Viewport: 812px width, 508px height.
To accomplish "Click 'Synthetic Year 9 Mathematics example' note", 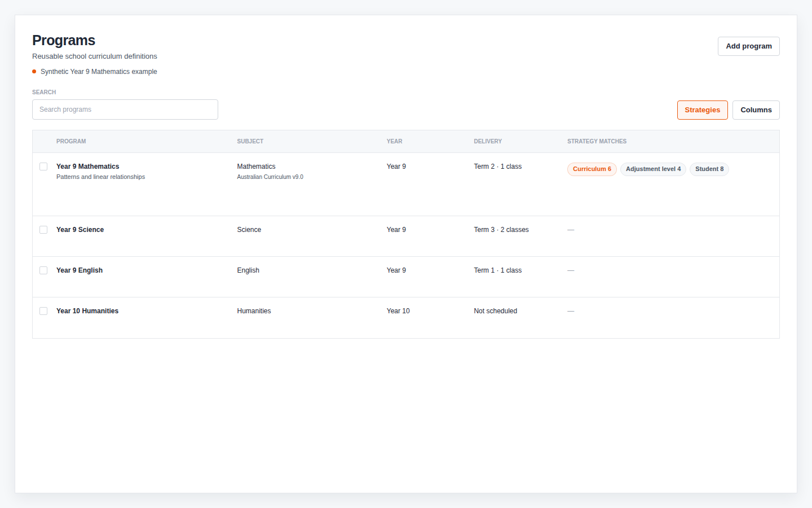I will [99, 72].
